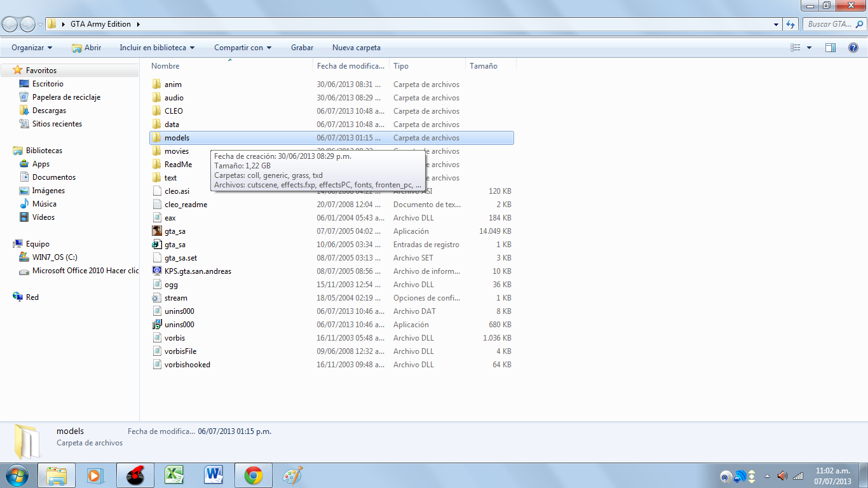
Task: Go back with the Back arrow
Action: [x=10, y=24]
